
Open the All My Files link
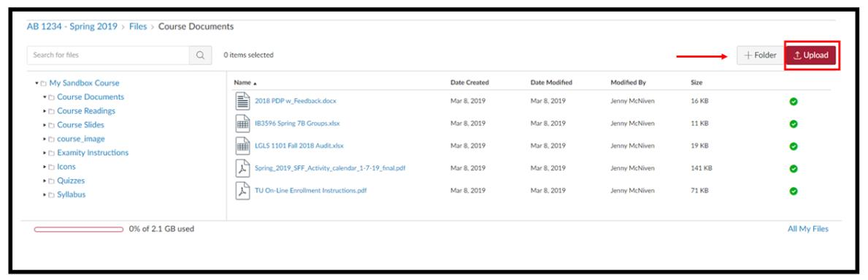click(807, 229)
